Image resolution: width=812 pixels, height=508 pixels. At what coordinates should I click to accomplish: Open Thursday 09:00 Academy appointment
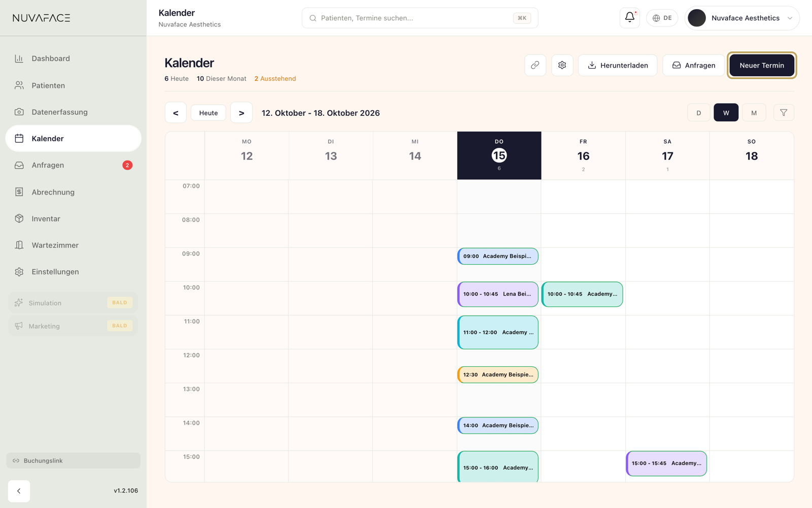click(x=498, y=256)
